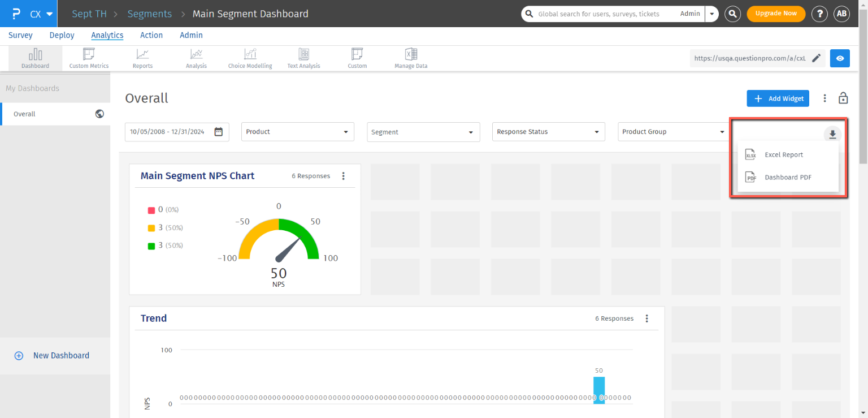Open the date range calendar picker
Screen dimensions: 868x418
click(x=218, y=132)
